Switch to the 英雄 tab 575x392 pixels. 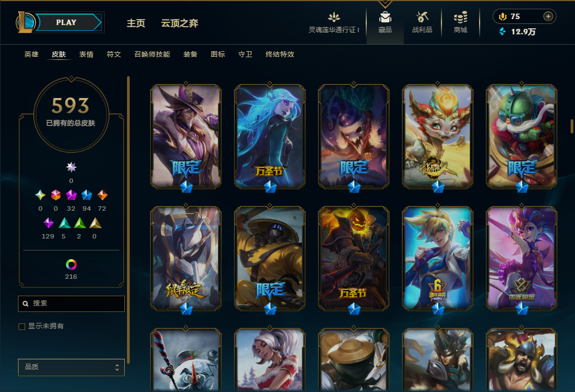click(x=31, y=54)
